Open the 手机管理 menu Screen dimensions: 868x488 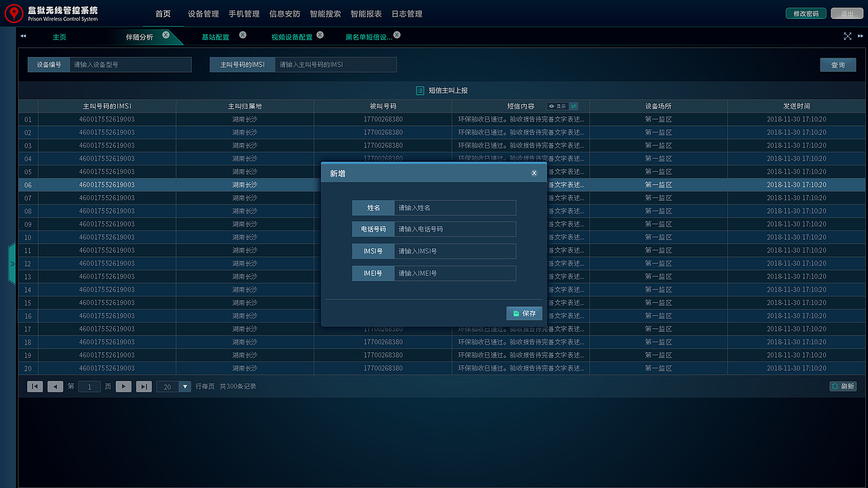(244, 14)
